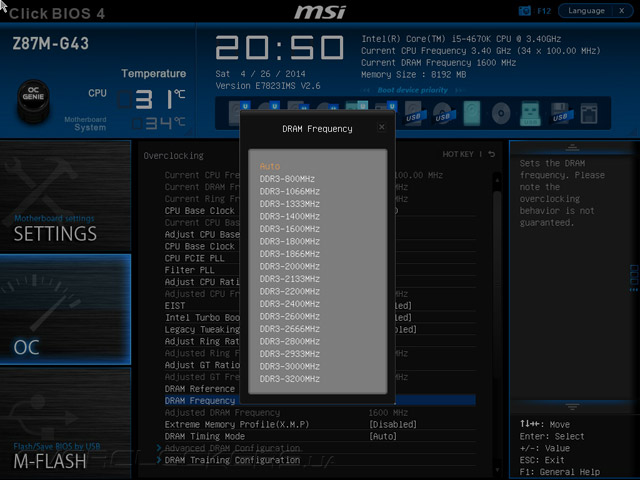
Task: Select the network boot device icon
Action: [x=589, y=113]
